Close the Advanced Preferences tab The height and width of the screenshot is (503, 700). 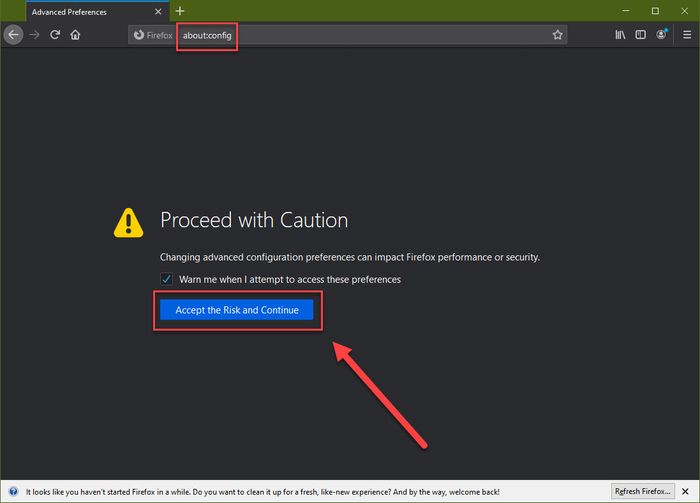click(158, 12)
